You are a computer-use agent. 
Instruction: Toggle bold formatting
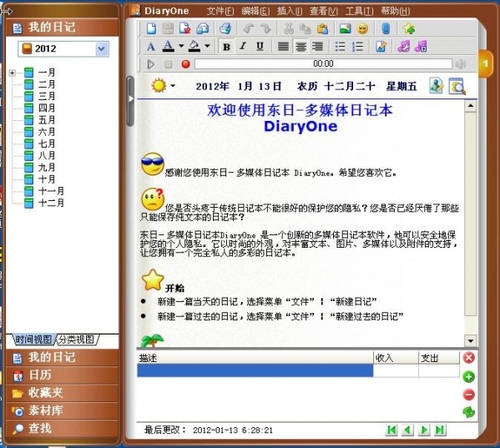227,47
